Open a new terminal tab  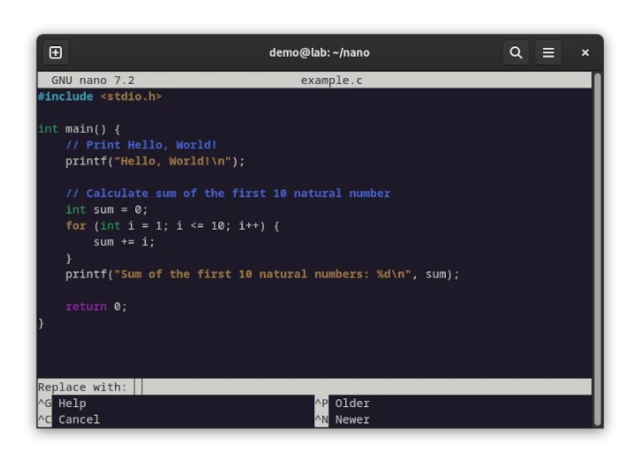(x=56, y=53)
